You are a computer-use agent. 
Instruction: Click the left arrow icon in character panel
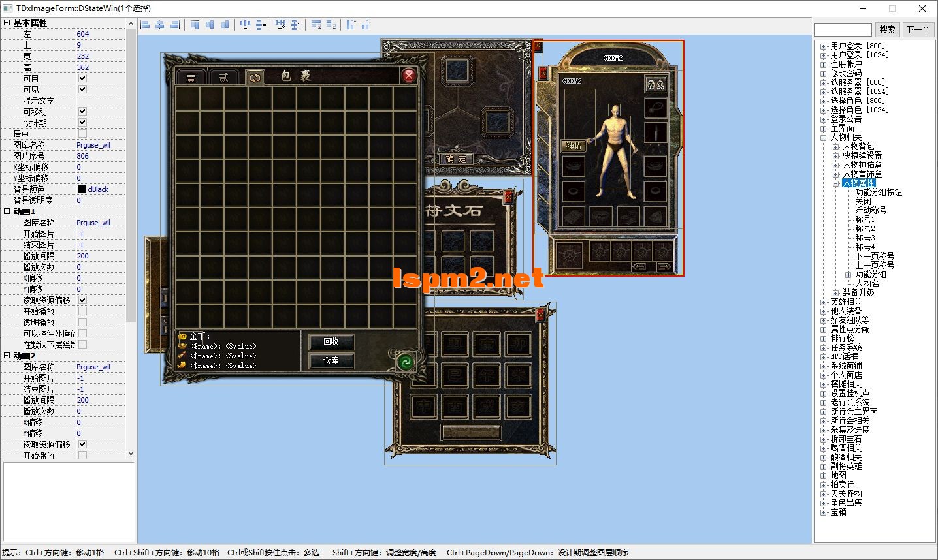[x=639, y=266]
